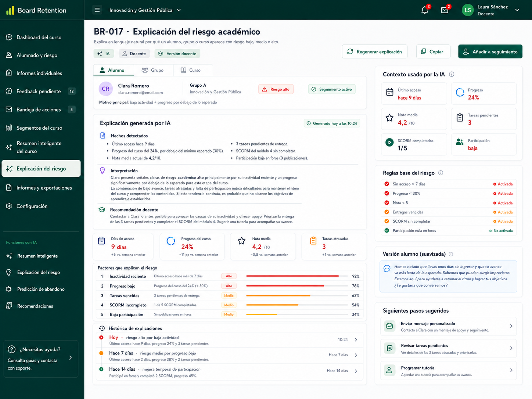This screenshot has width=532, height=399.
Task: Open the mail inbox icon
Action: 445,10
